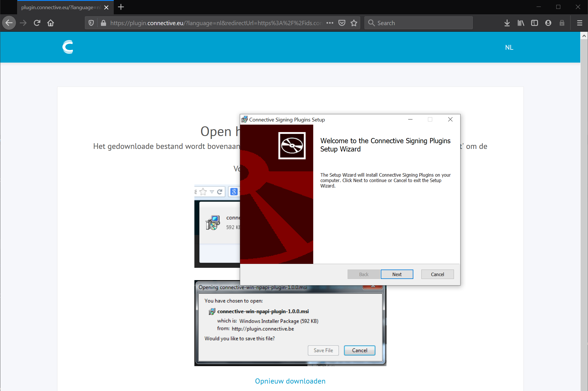Viewport: 588px width, 391px height.
Task: Reload the current page
Action: click(x=37, y=23)
